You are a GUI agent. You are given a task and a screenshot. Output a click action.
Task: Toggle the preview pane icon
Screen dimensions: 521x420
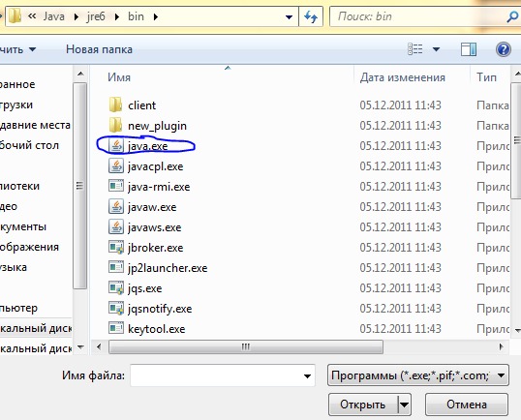tap(469, 49)
